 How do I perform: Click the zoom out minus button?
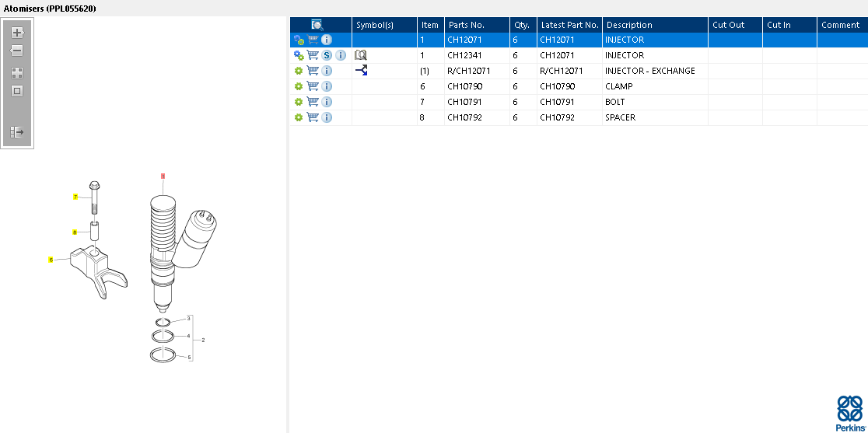click(17, 51)
